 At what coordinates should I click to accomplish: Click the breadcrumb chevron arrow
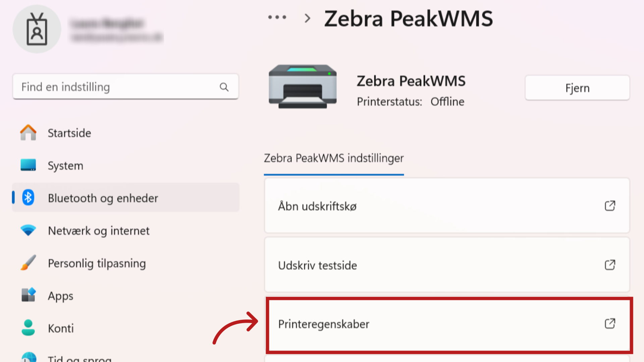[307, 18]
